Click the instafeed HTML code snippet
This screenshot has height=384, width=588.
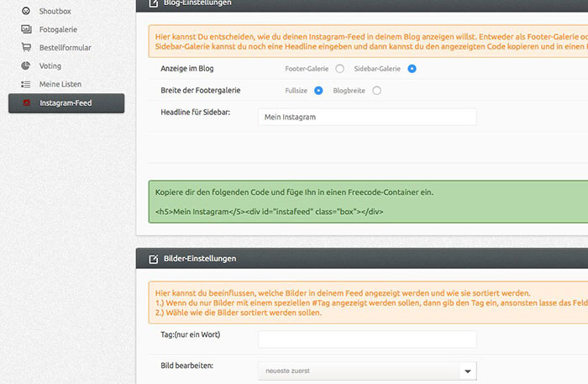pos(270,212)
